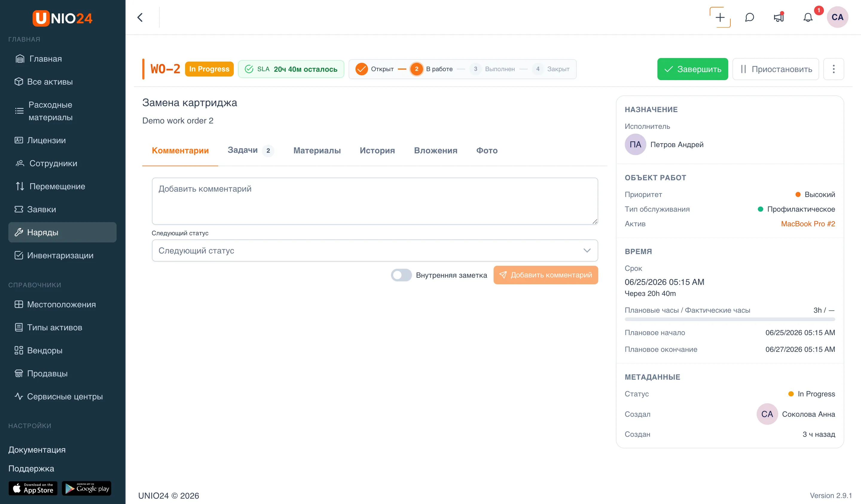This screenshot has width=861, height=504.
Task: Open Сервисные центры in the sidebar
Action: (x=62, y=396)
